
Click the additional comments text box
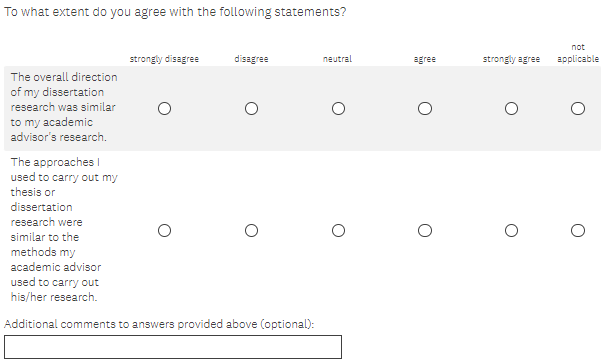coord(173,347)
